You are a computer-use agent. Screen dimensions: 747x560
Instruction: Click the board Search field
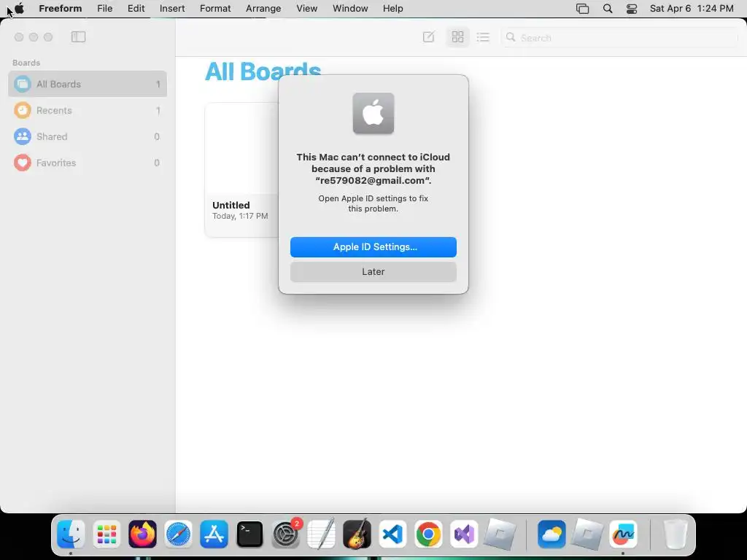[x=619, y=38]
